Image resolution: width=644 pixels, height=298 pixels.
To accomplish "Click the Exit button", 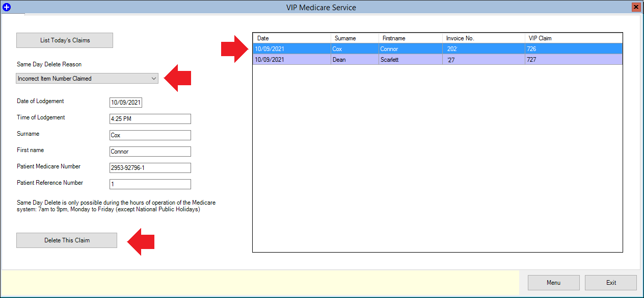I will [611, 283].
